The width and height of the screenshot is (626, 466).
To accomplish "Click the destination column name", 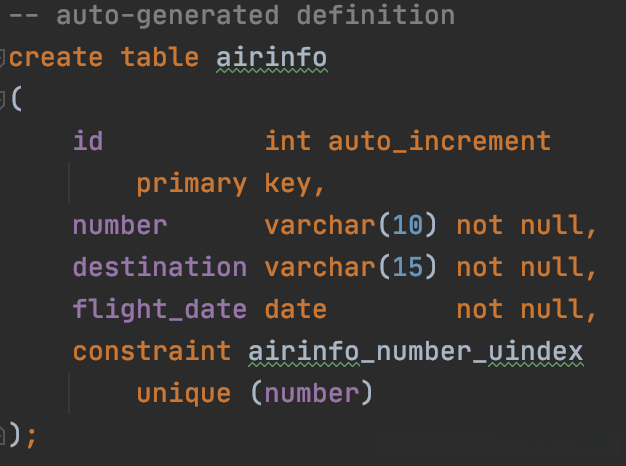I will [x=159, y=268].
